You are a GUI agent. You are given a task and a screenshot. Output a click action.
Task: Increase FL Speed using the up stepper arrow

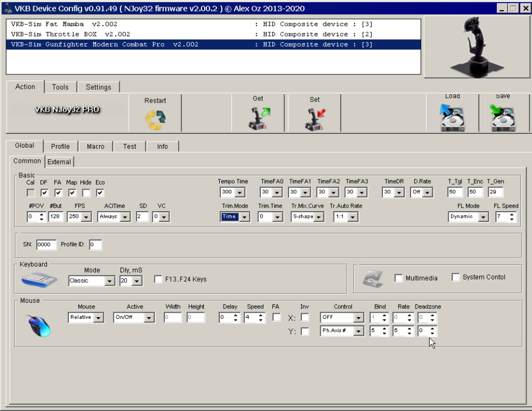(x=513, y=214)
